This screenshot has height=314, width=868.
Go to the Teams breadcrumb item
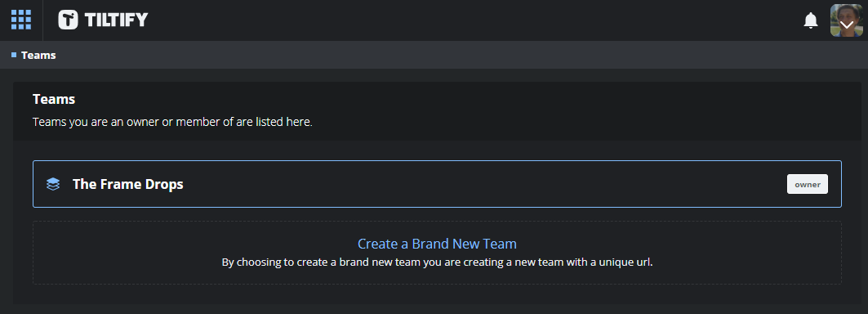tap(38, 55)
